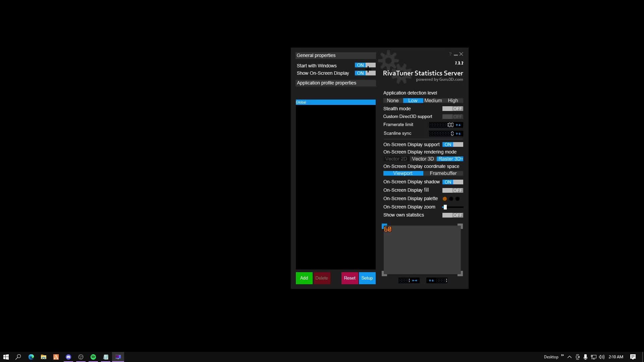The width and height of the screenshot is (644, 362).
Task: Click the green Add button
Action: coord(304,278)
